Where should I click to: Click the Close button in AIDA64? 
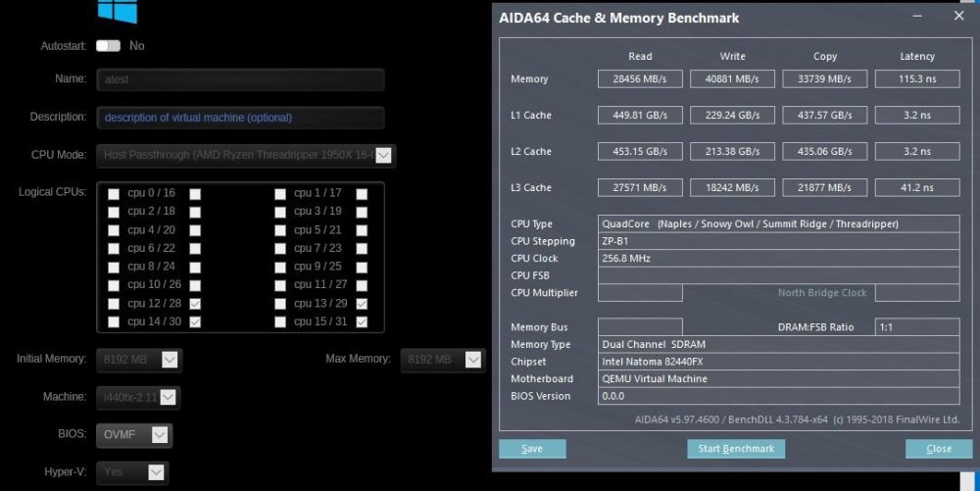[939, 449]
